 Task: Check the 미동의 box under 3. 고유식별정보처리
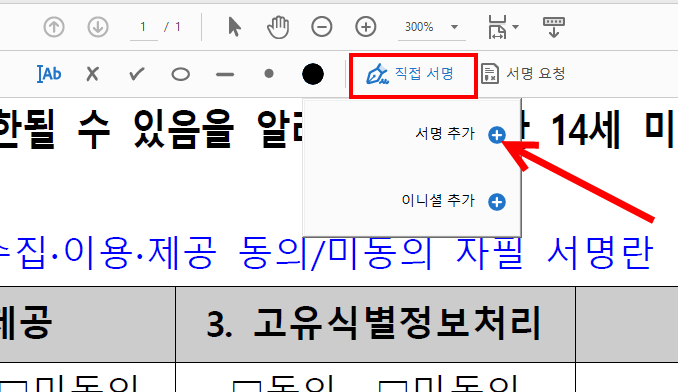tap(393, 386)
